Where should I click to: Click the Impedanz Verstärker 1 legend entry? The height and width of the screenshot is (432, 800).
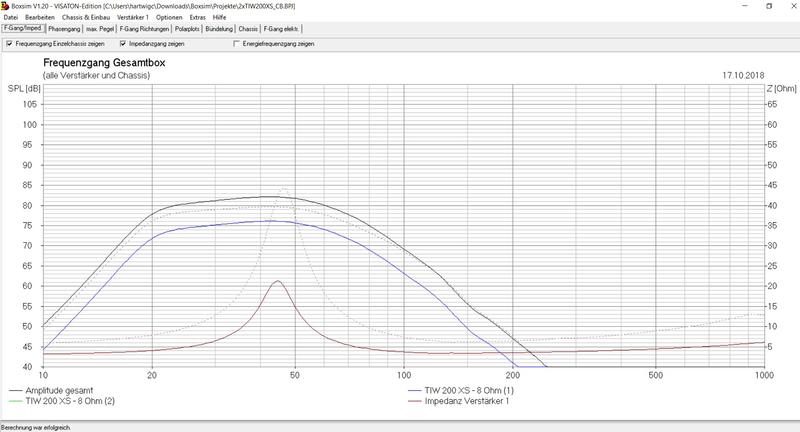pos(459,401)
